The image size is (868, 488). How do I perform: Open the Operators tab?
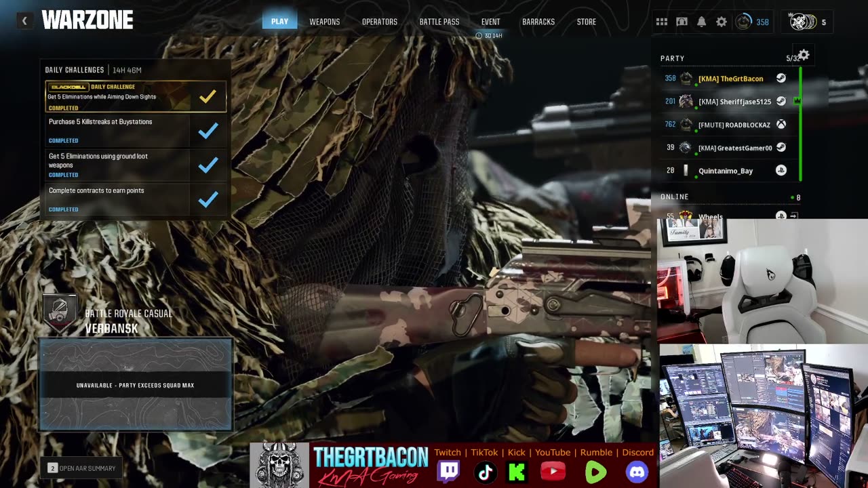[380, 22]
